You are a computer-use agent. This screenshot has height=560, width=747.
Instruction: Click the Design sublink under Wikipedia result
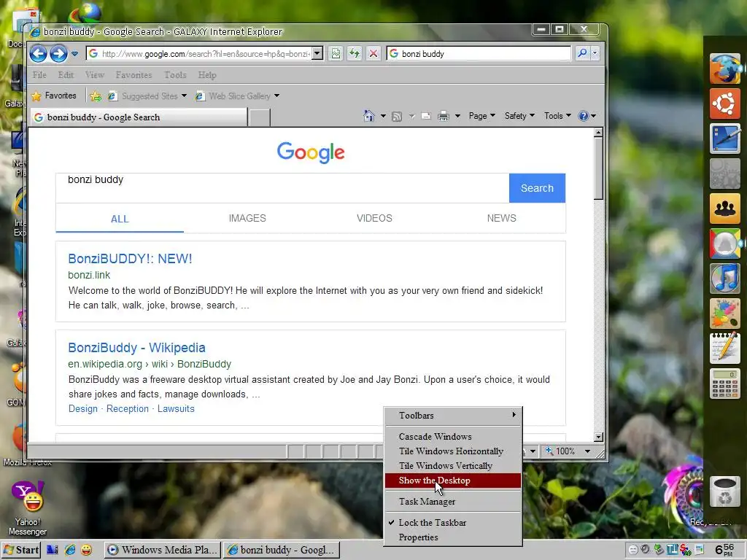pos(83,408)
